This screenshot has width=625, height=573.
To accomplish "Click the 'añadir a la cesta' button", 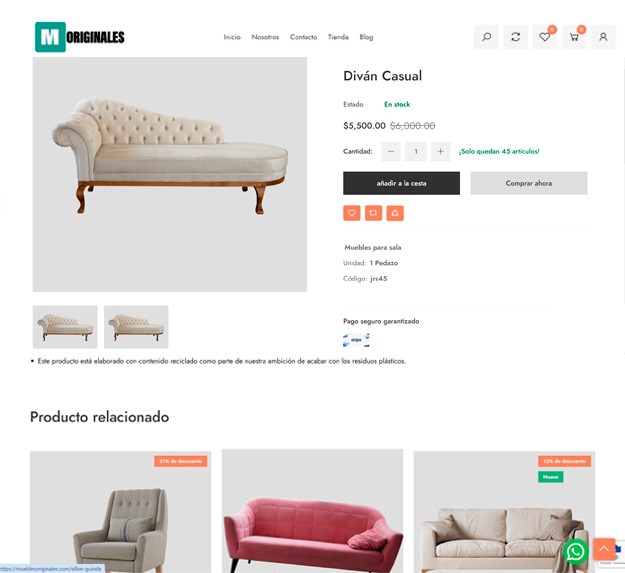I will pyautogui.click(x=401, y=183).
